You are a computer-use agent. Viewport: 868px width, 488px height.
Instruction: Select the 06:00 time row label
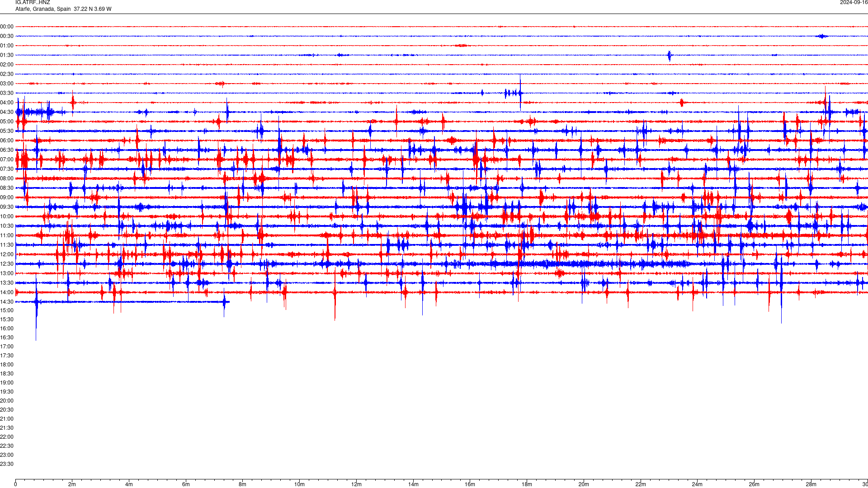pyautogui.click(x=7, y=141)
